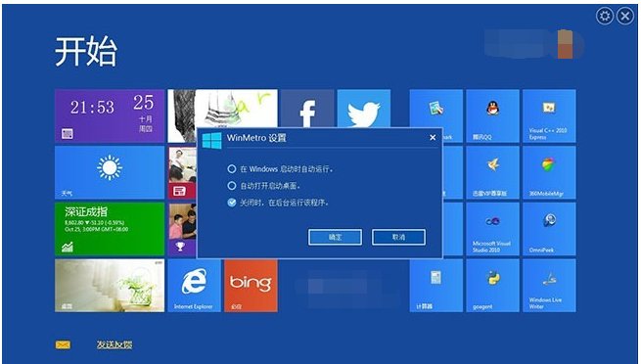This screenshot has width=641, height=364.
Task: Launch the 腾讯QQ penguin tile
Action: pyautogui.click(x=492, y=115)
